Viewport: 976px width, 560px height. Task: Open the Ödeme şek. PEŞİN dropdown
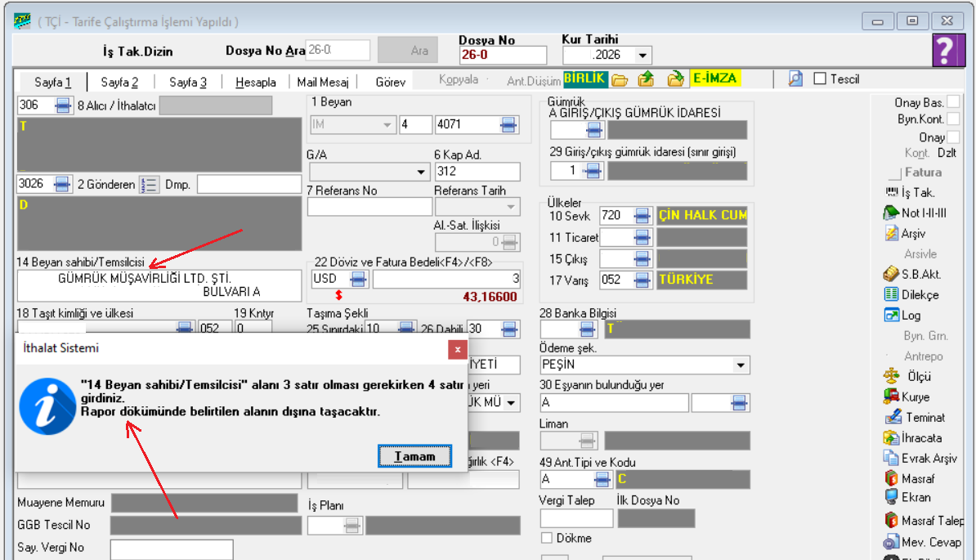(x=741, y=365)
